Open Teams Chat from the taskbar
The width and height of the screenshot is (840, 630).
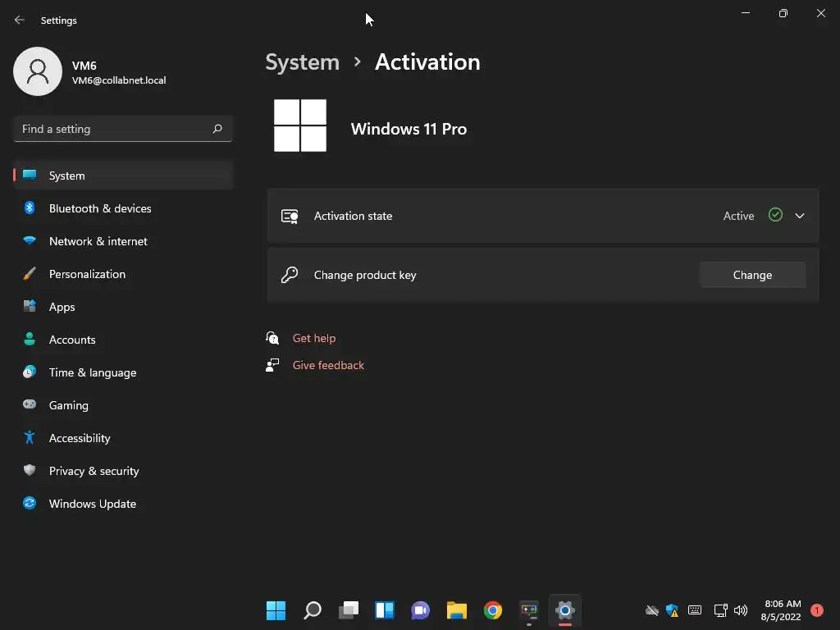pyautogui.click(x=421, y=610)
